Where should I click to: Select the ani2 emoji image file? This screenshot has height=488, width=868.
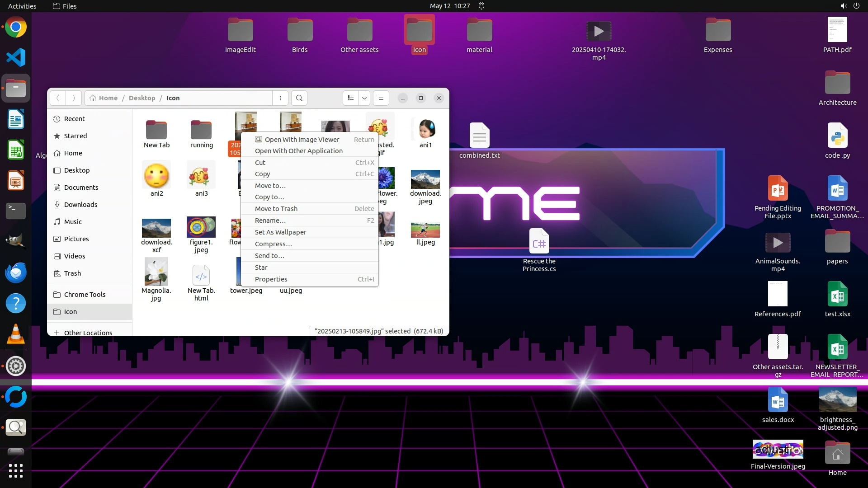(156, 176)
